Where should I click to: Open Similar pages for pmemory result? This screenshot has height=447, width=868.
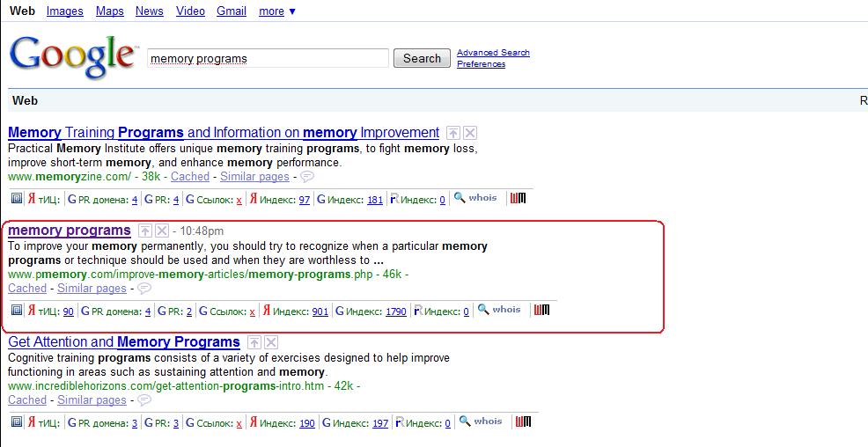click(x=92, y=289)
